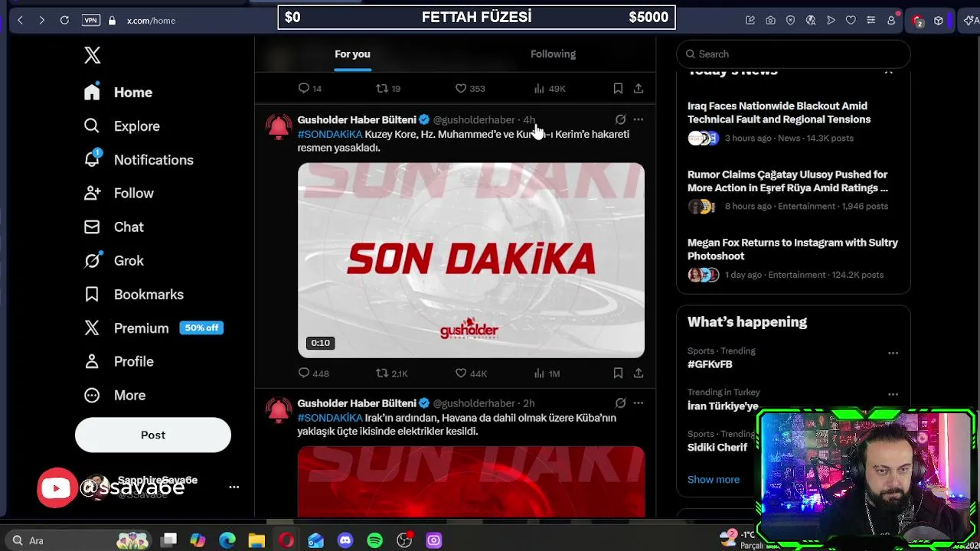Open #GFKvFB trending topic
This screenshot has width=980, height=551.
click(710, 364)
